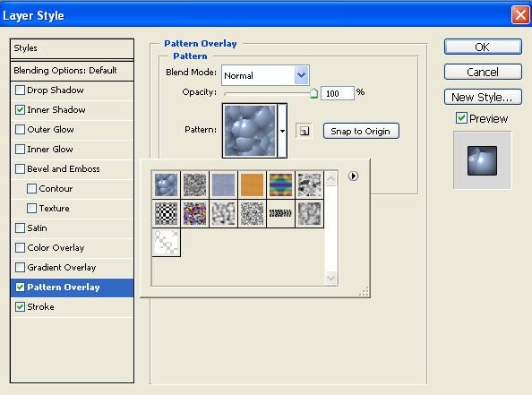Choose the orange wood pattern swatch
The height and width of the screenshot is (395, 532).
tap(252, 185)
